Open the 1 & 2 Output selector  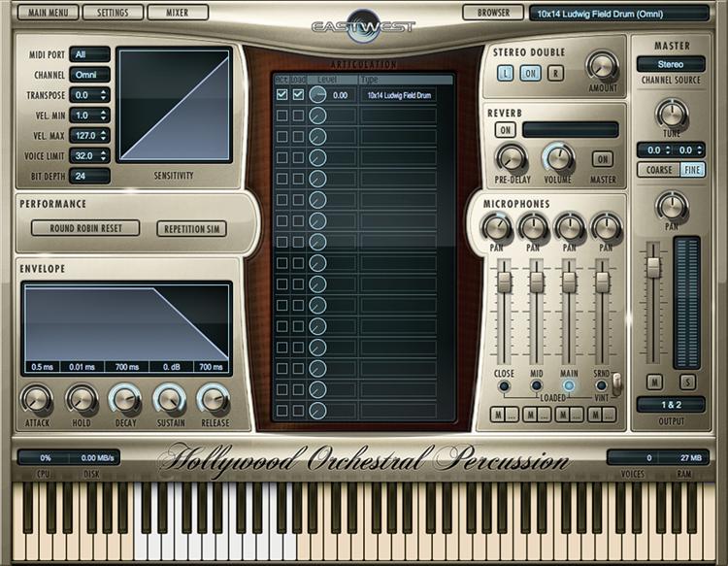(671, 404)
